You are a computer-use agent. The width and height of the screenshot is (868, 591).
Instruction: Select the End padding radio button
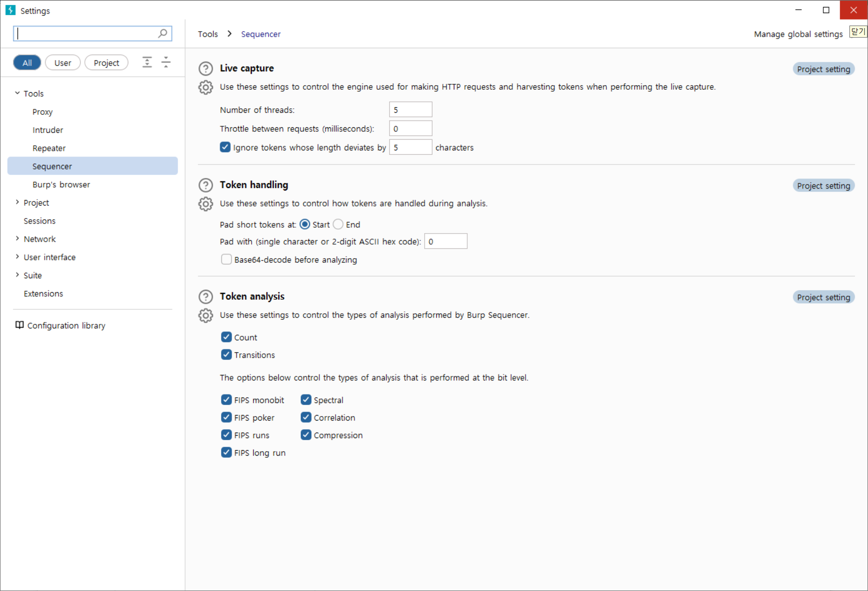pyautogui.click(x=338, y=224)
